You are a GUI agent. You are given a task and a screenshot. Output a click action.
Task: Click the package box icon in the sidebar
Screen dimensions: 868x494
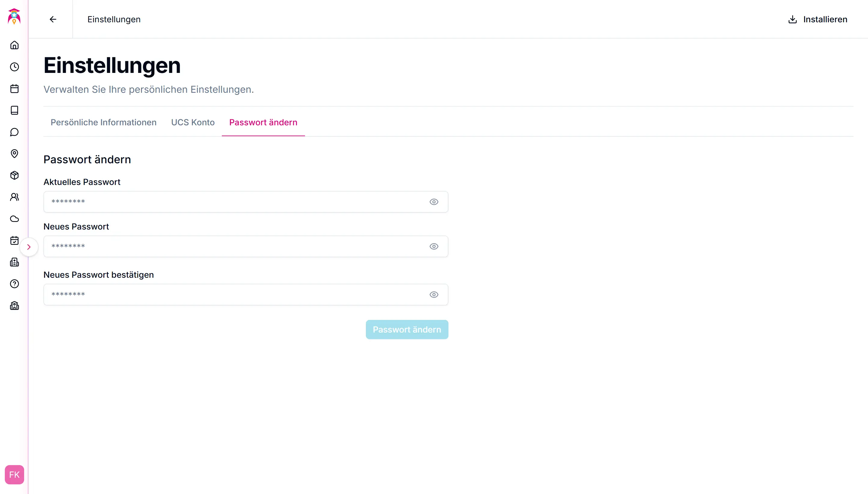click(14, 175)
